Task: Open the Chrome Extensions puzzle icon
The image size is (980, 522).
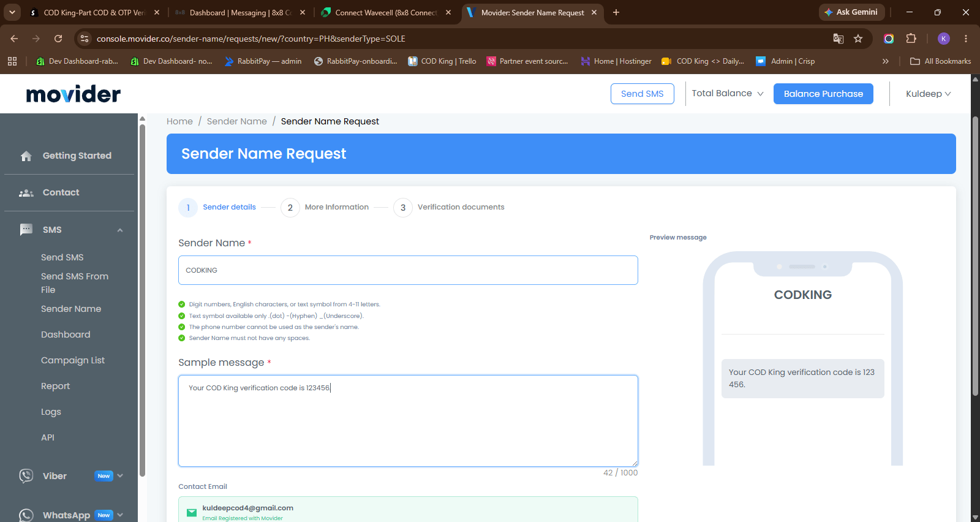Action: pyautogui.click(x=911, y=39)
